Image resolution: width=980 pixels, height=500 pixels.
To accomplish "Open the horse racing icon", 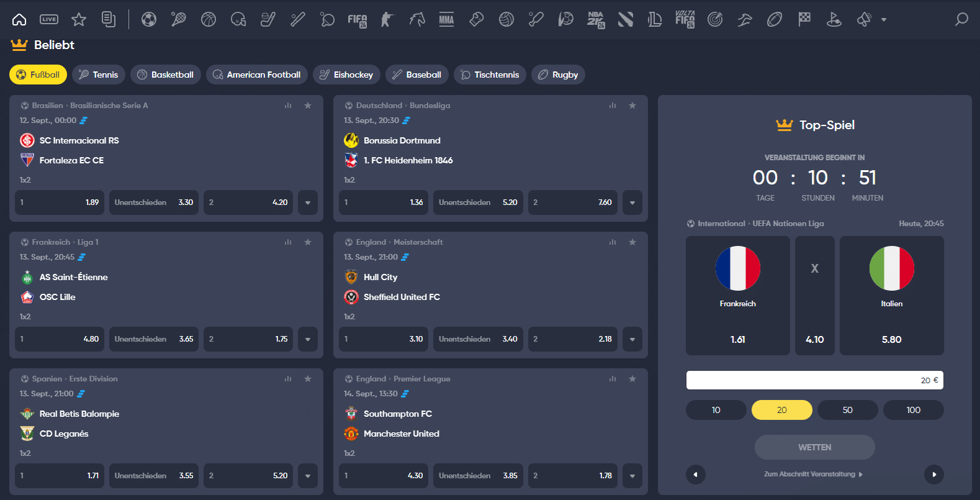I will coord(417,20).
